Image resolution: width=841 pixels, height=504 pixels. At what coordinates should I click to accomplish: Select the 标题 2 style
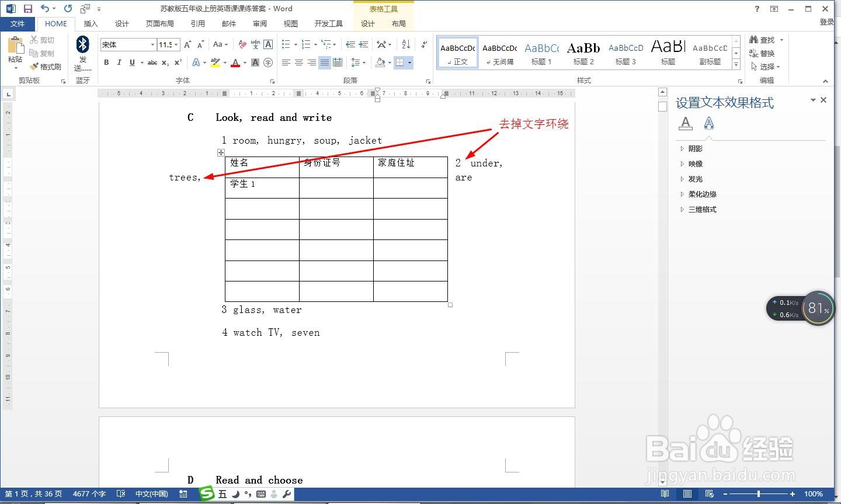click(x=583, y=53)
